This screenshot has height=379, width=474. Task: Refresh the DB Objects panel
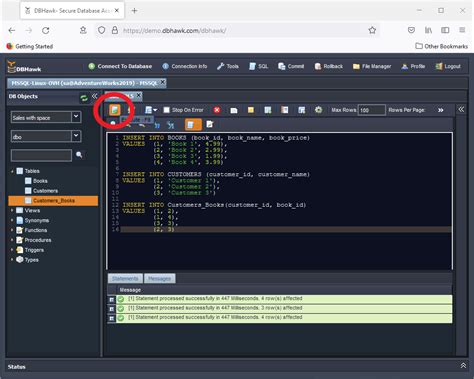[x=84, y=98]
